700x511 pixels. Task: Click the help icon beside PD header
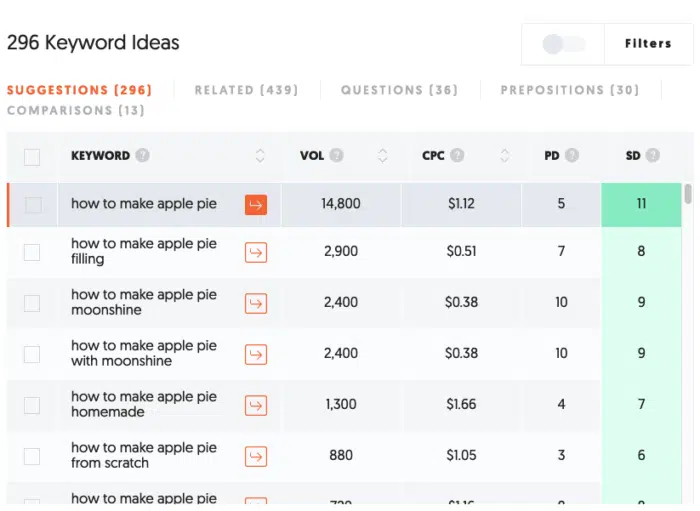(572, 155)
